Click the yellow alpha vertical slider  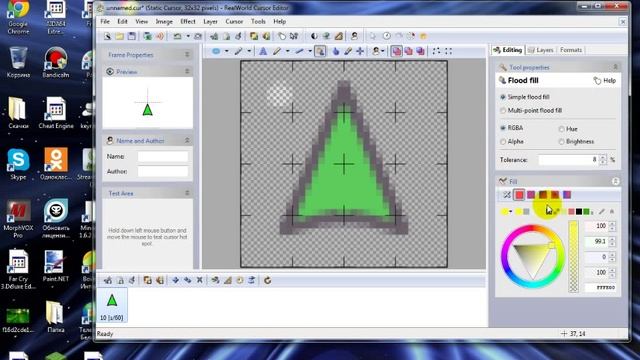tap(573, 256)
